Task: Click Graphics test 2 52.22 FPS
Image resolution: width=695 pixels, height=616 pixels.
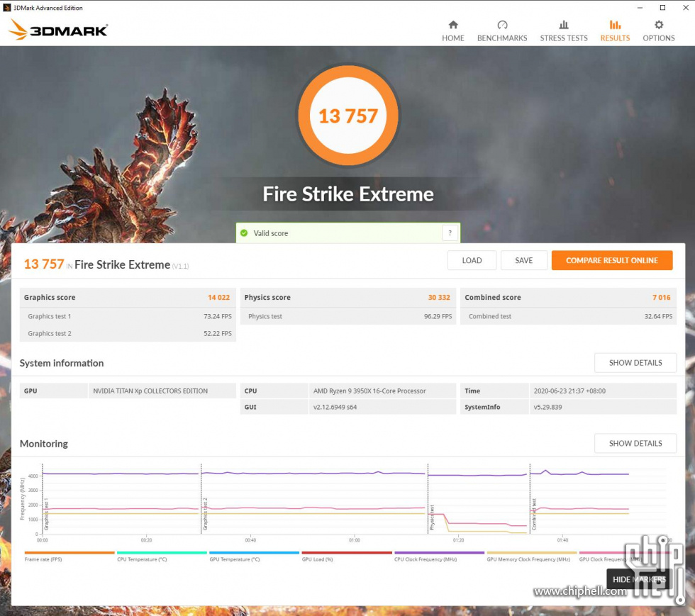Action: tap(218, 333)
